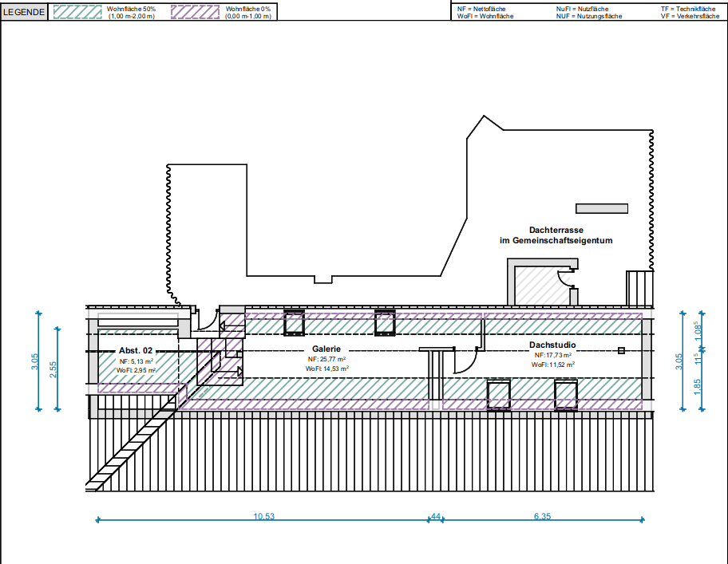Image resolution: width=728 pixels, height=564 pixels.
Task: Click the 'WoFl: 11,52 m²' value
Action: click(553, 365)
